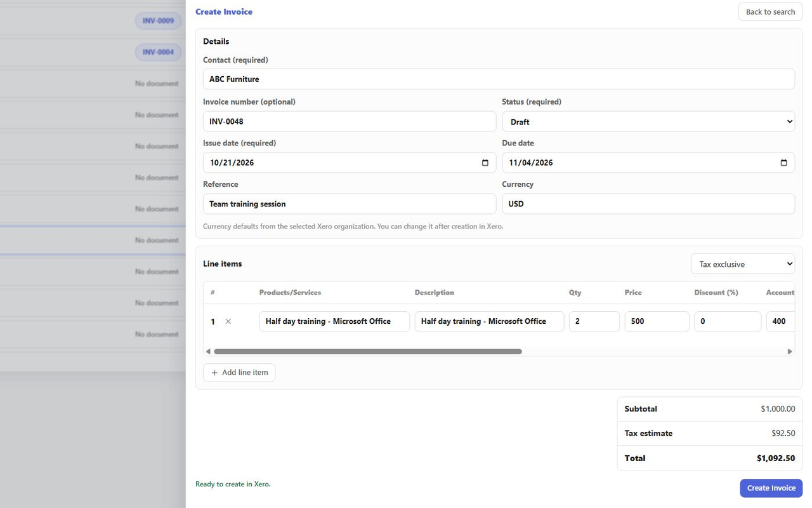812x508 pixels.
Task: Add a new line item
Action: [x=239, y=373]
